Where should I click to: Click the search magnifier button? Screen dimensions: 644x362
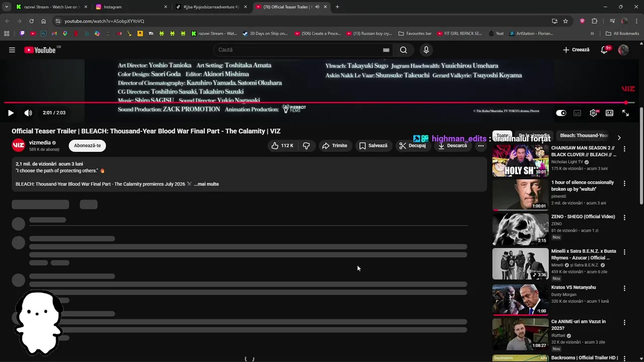tap(404, 50)
